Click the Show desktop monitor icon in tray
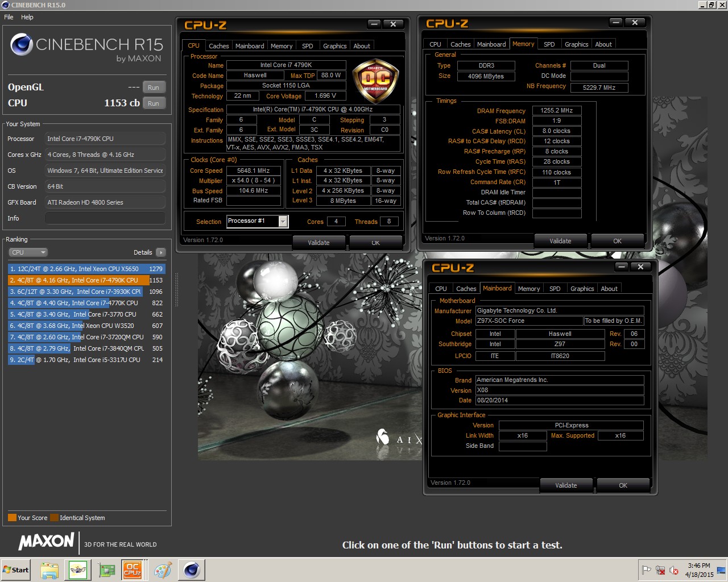Image resolution: width=728 pixels, height=582 pixels. point(721,570)
